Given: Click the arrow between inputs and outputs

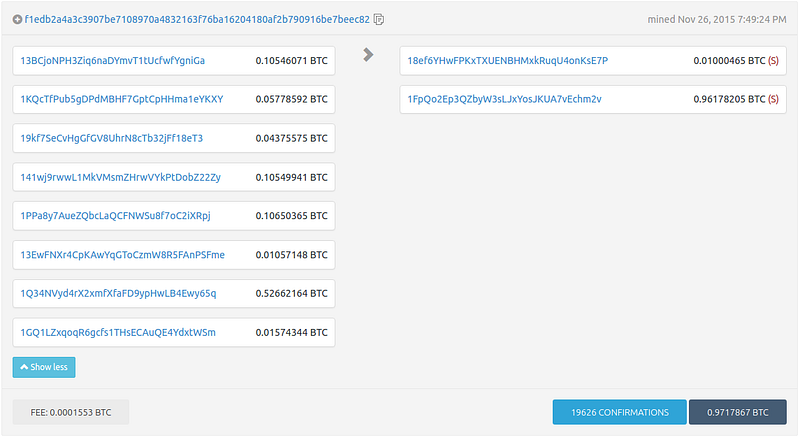Looking at the screenshot, I should pyautogui.click(x=368, y=55).
